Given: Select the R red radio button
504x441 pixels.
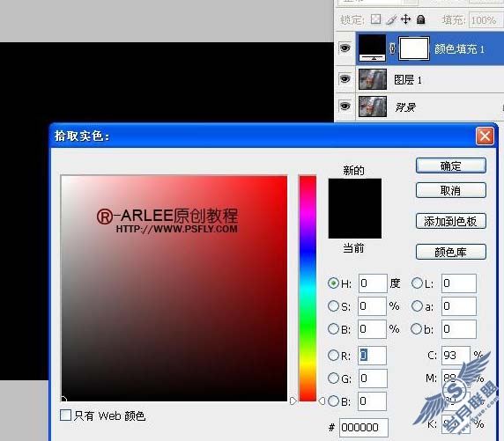Looking at the screenshot, I should (x=333, y=356).
